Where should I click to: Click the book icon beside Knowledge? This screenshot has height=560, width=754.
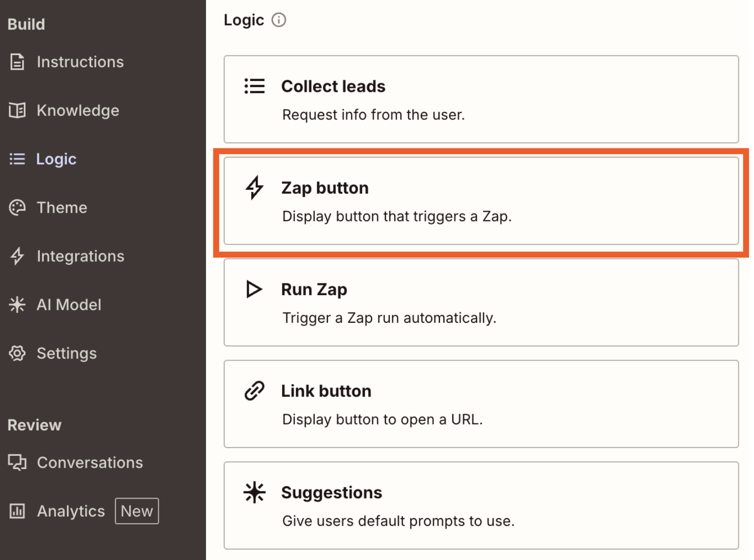pos(17,110)
